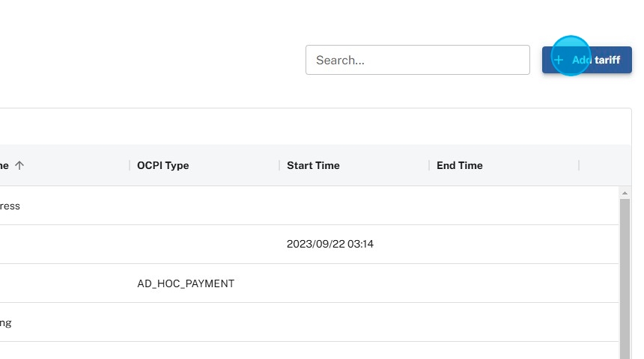Click the End Time cell of the 2023/09/22 row
644x359 pixels.
[x=503, y=245]
